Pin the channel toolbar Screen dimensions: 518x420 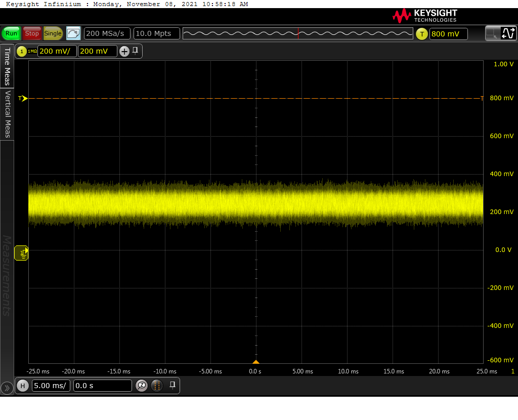(x=135, y=51)
